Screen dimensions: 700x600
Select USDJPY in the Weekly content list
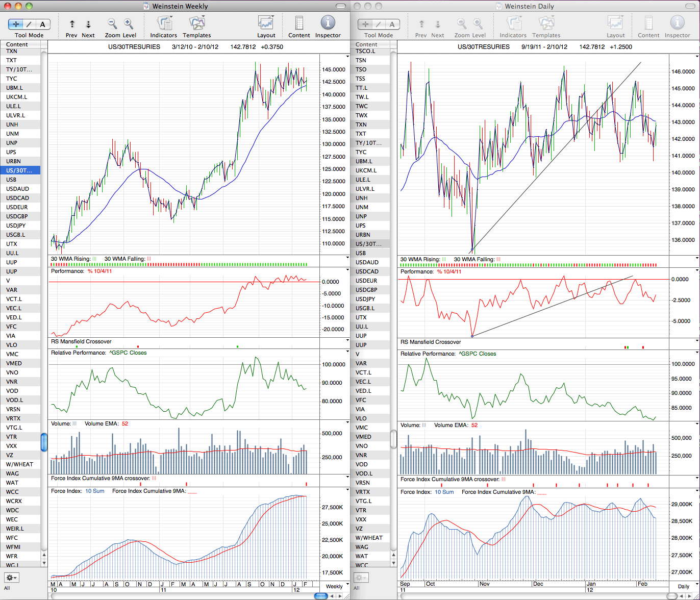(x=20, y=226)
